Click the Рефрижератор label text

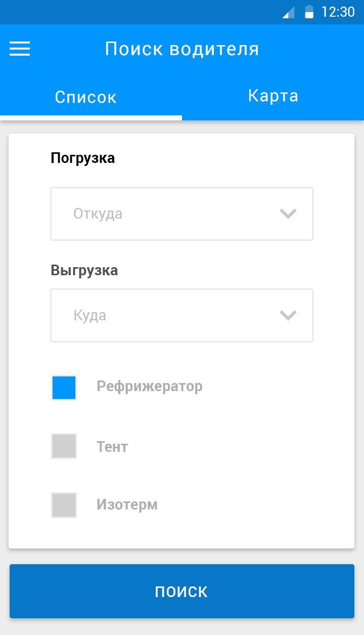click(x=149, y=386)
